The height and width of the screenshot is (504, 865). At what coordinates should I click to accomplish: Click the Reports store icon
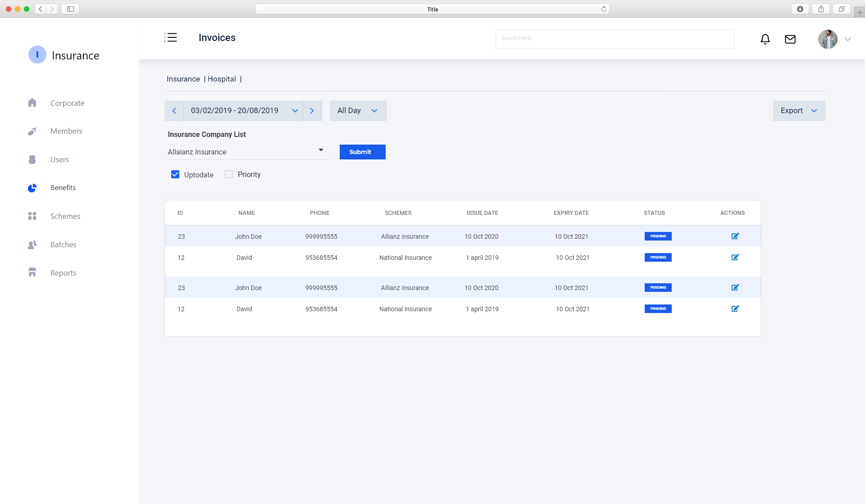[32, 272]
